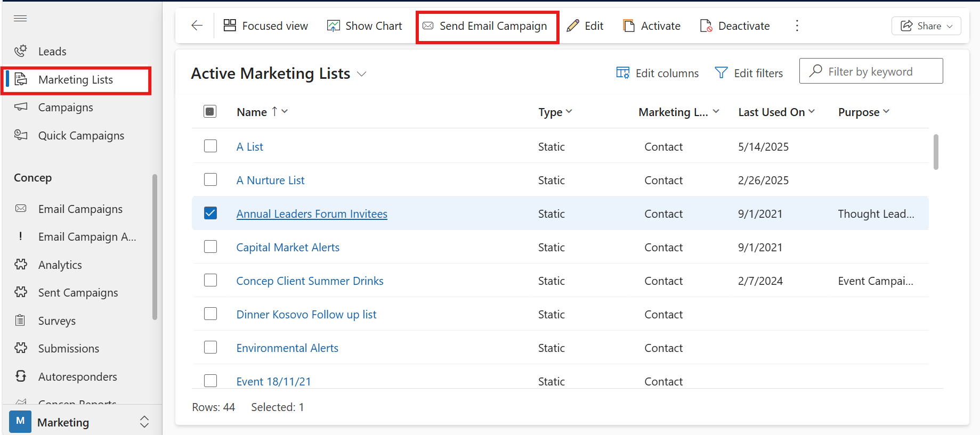Image resolution: width=980 pixels, height=435 pixels.
Task: Go back using the left arrow
Action: (197, 26)
